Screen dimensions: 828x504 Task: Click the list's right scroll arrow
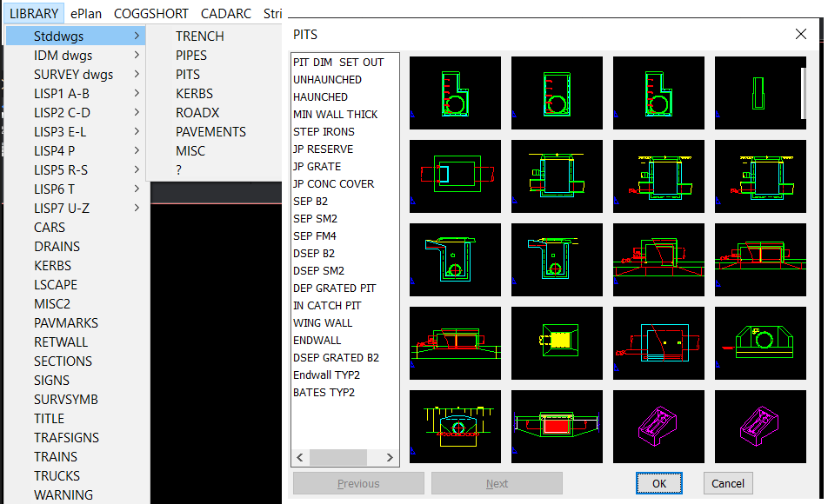tap(390, 458)
